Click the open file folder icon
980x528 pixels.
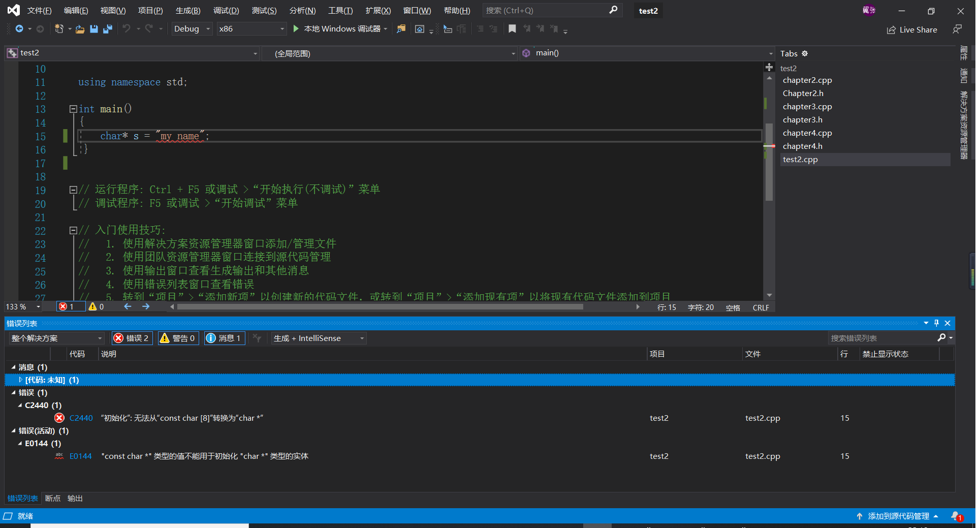(80, 29)
